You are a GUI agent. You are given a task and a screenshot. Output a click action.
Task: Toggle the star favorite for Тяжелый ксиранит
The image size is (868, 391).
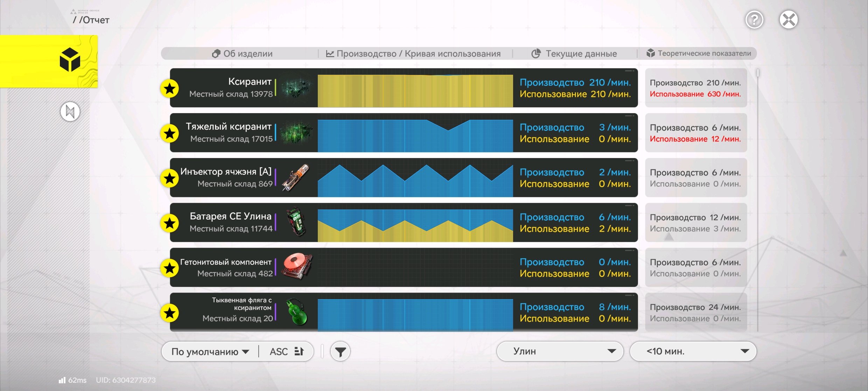pyautogui.click(x=170, y=133)
